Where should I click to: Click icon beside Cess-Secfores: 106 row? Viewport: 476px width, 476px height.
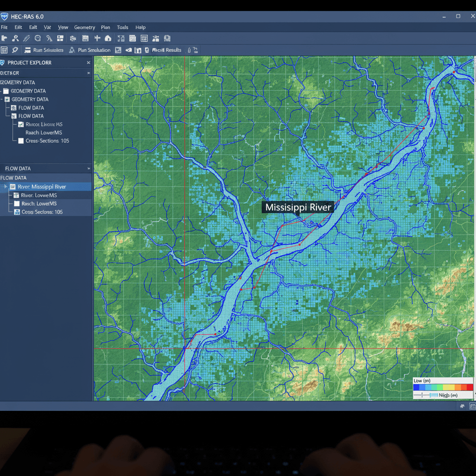tap(17, 212)
